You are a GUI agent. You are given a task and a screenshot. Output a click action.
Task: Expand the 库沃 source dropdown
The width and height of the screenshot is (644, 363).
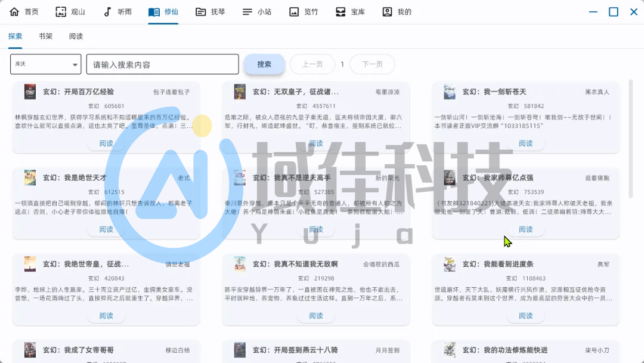(x=45, y=64)
